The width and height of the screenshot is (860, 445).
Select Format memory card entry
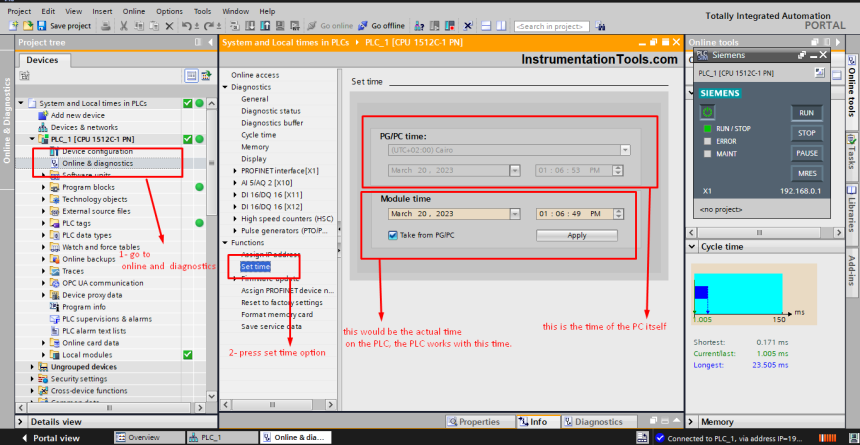[x=277, y=314]
